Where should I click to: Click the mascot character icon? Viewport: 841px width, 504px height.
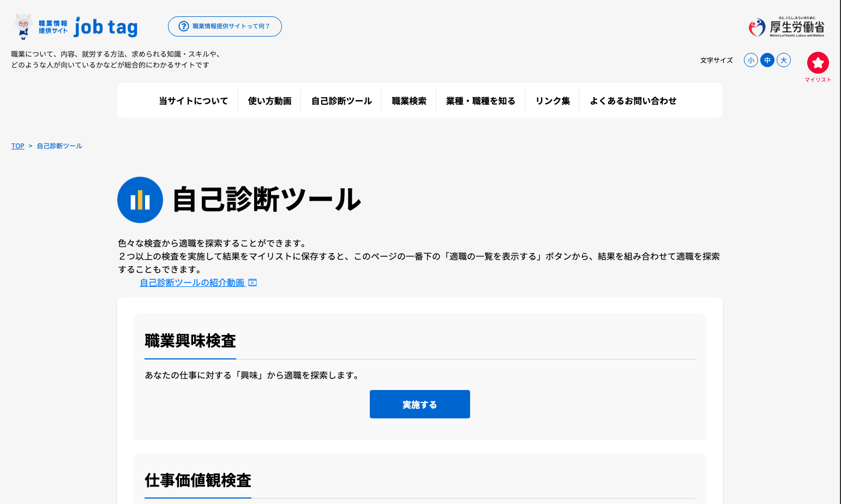click(x=23, y=27)
